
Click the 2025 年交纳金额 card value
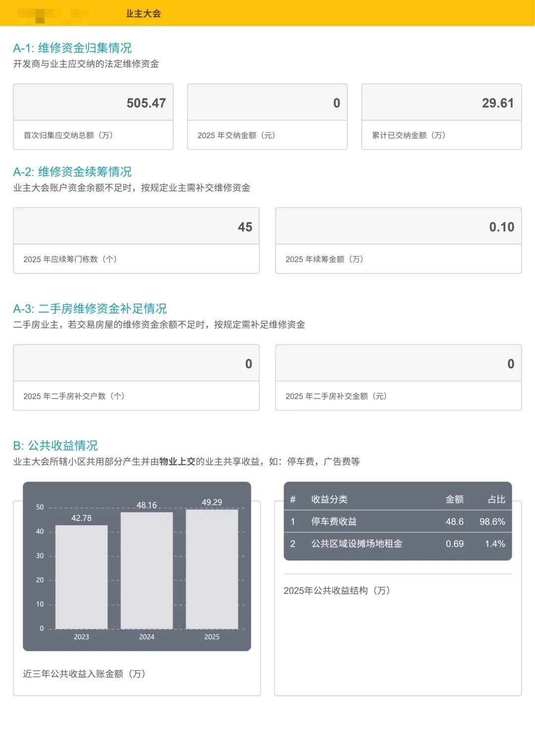(x=336, y=103)
